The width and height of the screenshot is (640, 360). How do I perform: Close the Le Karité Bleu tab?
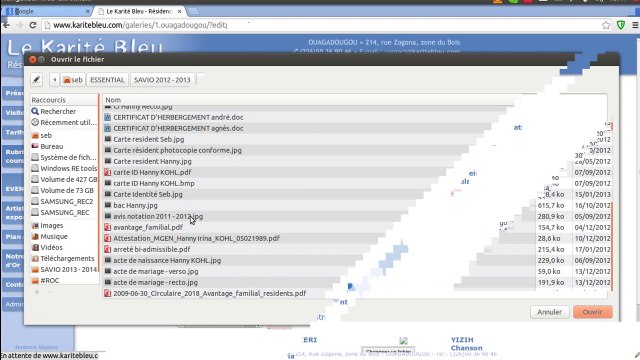click(x=180, y=11)
